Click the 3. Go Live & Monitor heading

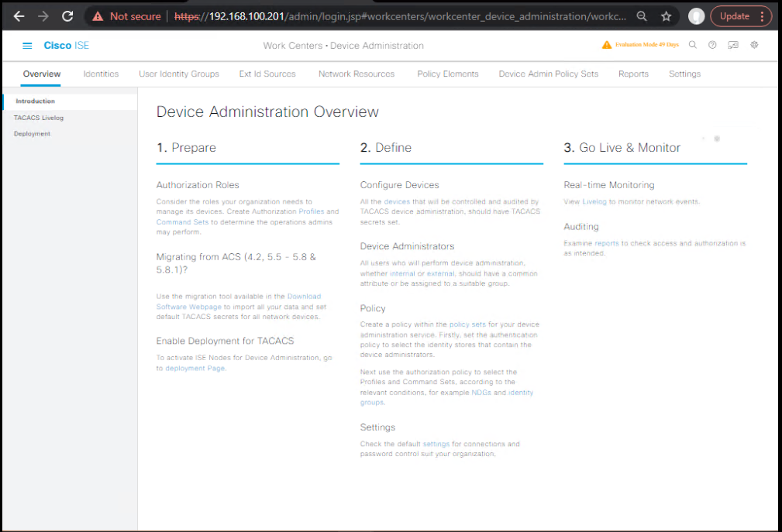point(622,148)
